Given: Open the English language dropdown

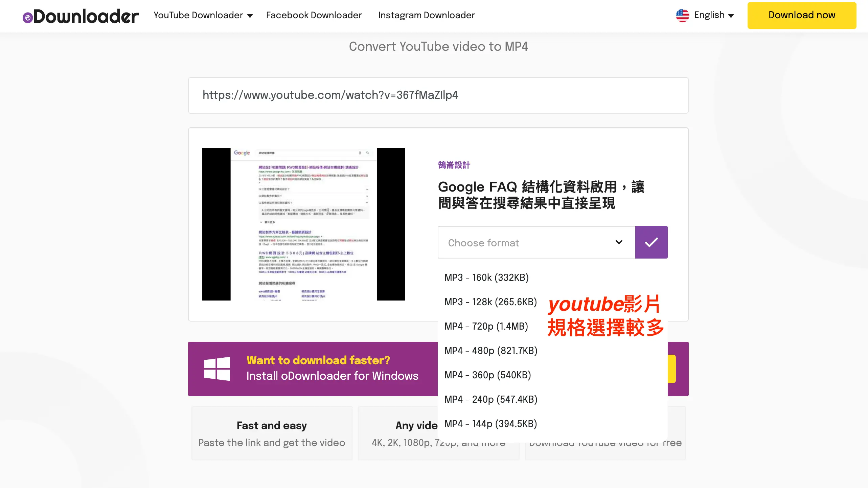Looking at the screenshot, I should (x=714, y=15).
